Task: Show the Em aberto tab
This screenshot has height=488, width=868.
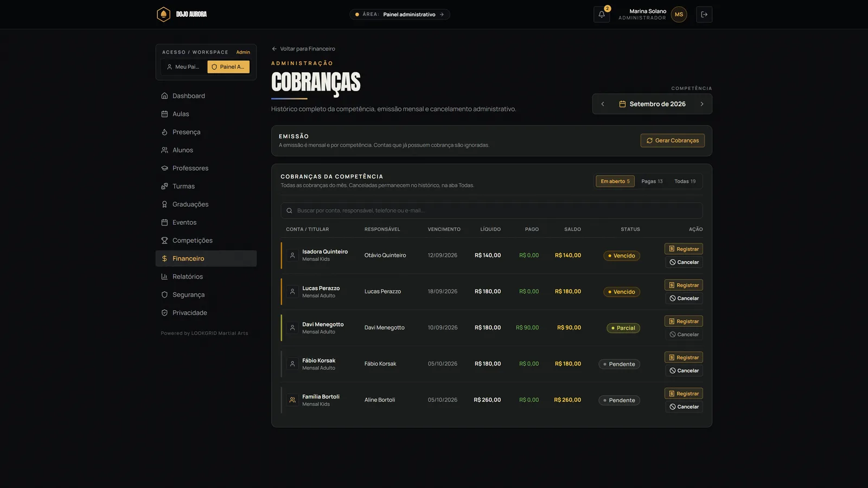Action: (615, 181)
